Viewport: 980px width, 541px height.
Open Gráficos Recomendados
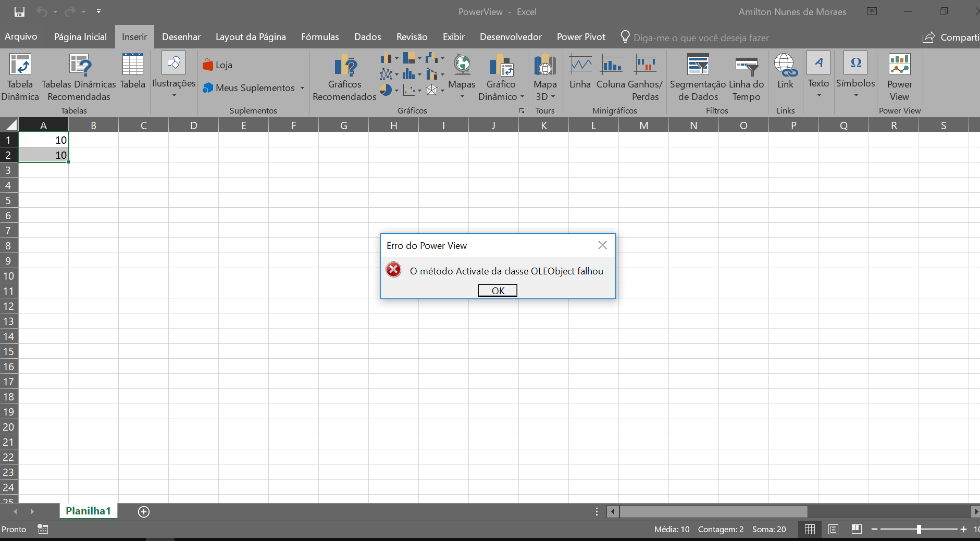coord(344,77)
